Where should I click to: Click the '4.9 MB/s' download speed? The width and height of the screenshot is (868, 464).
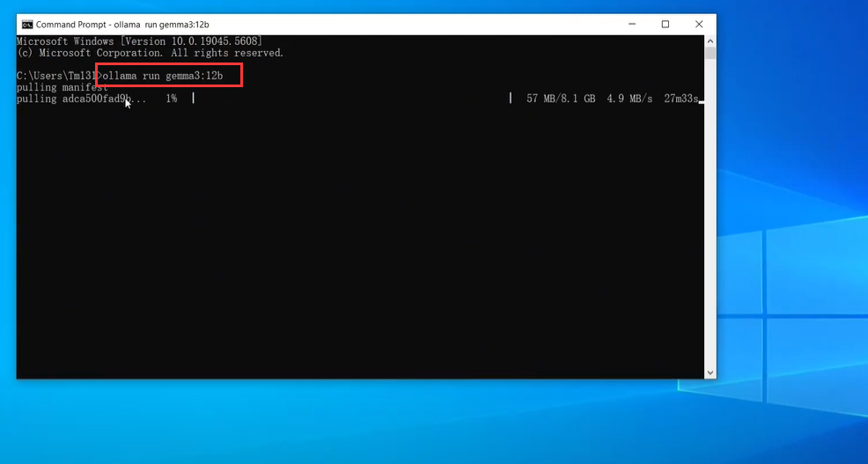pyautogui.click(x=629, y=99)
